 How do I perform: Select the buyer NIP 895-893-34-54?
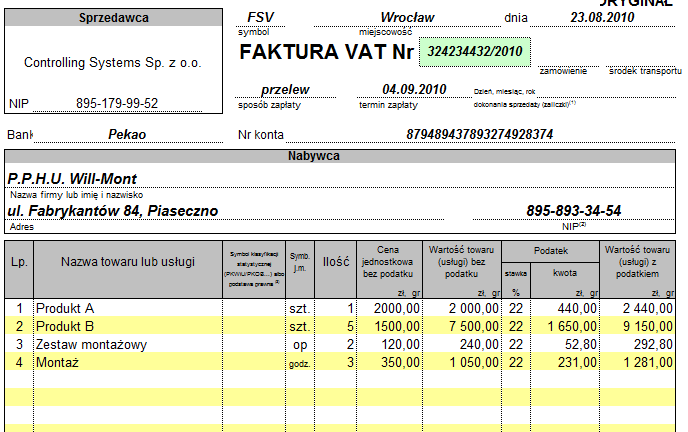[x=573, y=211]
